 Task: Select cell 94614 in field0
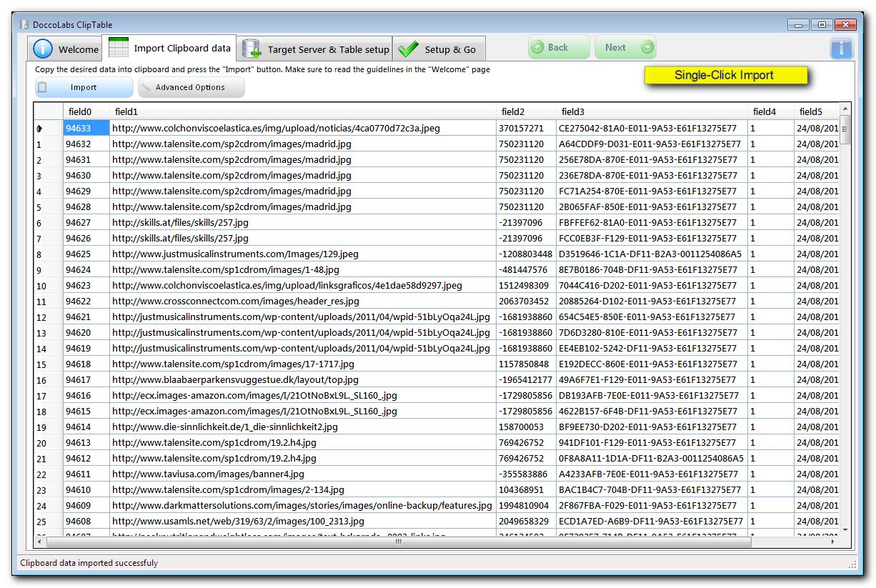[86, 427]
